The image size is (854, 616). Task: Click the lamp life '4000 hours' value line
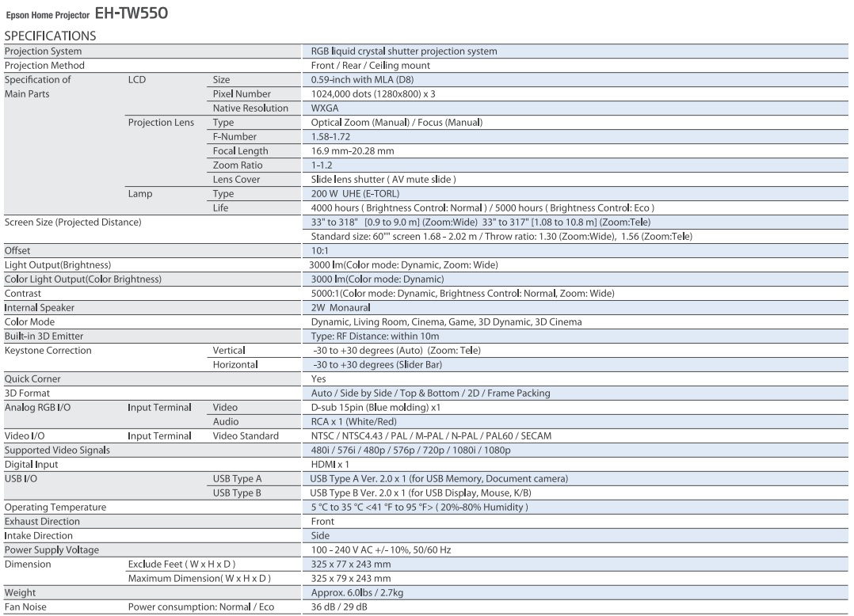482,208
